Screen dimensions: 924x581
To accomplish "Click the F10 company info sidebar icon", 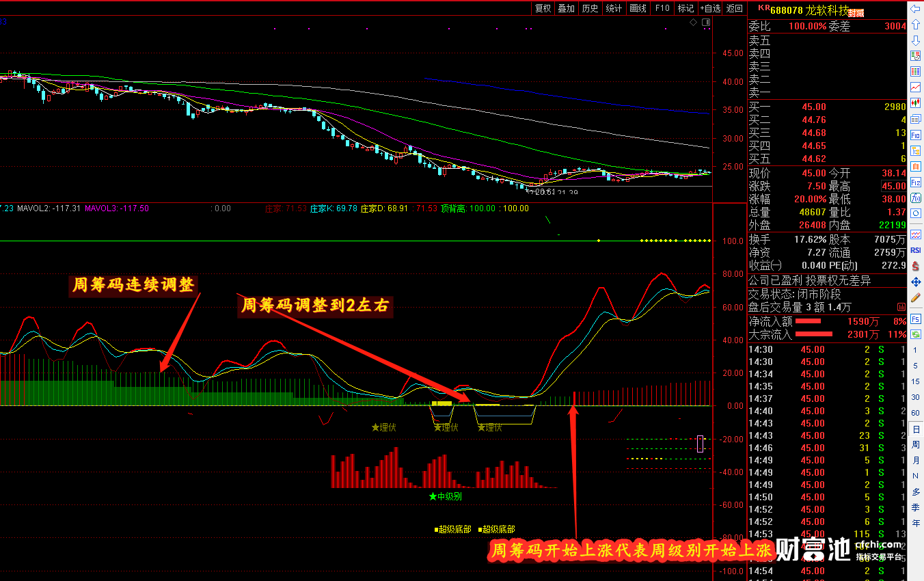I will pos(915,135).
